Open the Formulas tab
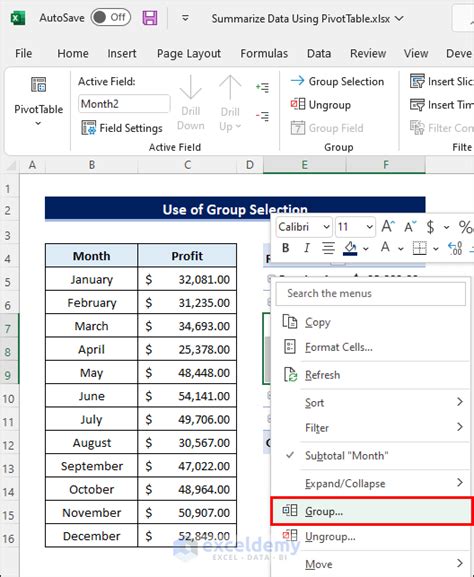Viewport: 474px width, 577px height. pos(264,53)
